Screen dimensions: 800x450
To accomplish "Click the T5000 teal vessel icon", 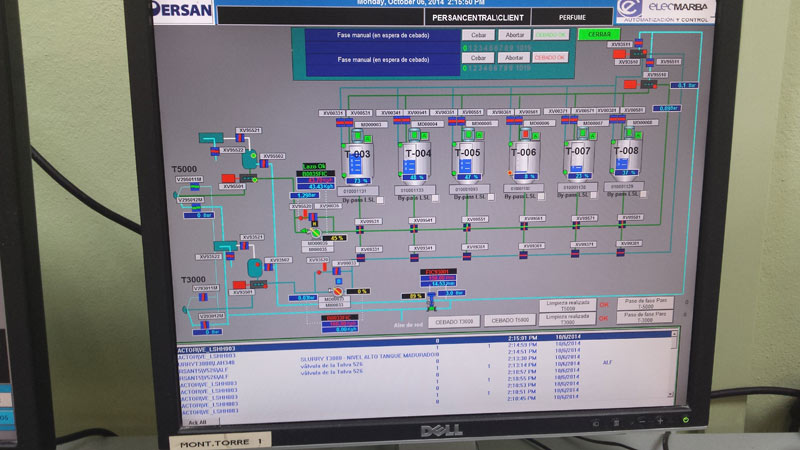I will (249, 159).
